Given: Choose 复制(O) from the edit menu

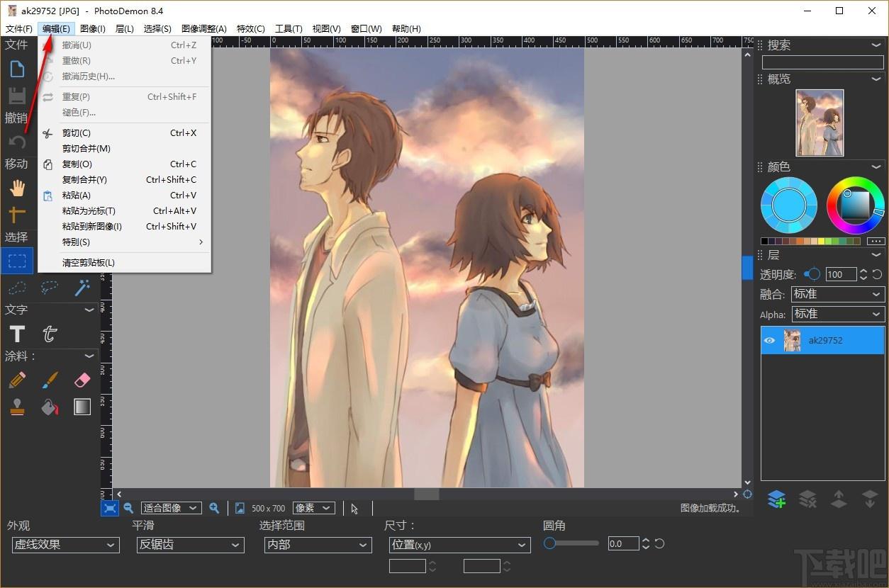Looking at the screenshot, I should tap(125, 164).
